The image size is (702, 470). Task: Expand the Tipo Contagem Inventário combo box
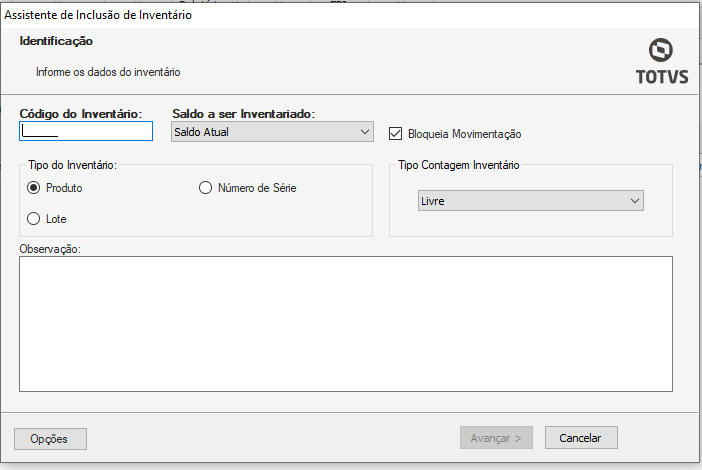pos(530,201)
